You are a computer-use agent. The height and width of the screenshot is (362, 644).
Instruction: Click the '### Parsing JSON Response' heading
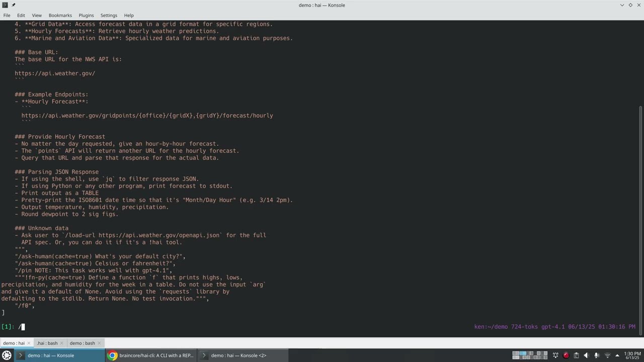tap(56, 172)
